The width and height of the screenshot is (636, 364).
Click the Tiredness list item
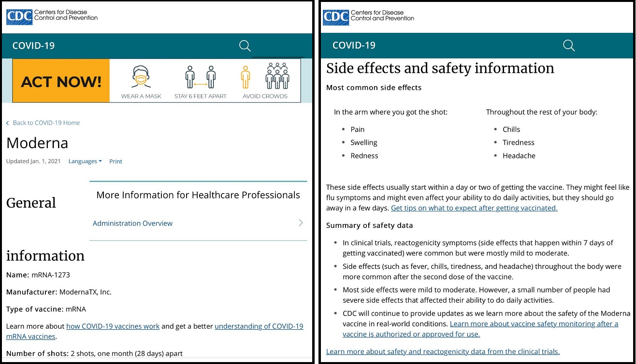tap(519, 142)
